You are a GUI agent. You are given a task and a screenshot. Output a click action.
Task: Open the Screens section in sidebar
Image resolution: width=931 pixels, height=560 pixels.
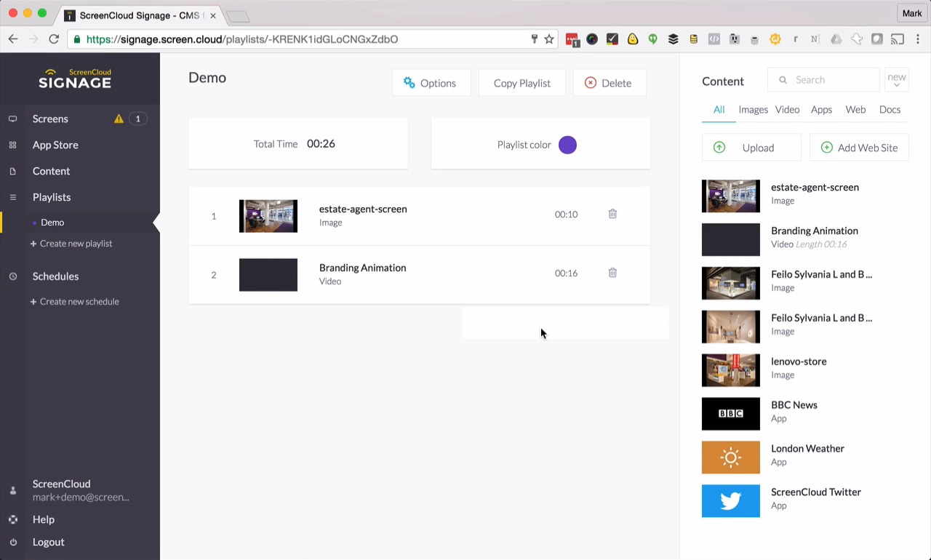(50, 119)
